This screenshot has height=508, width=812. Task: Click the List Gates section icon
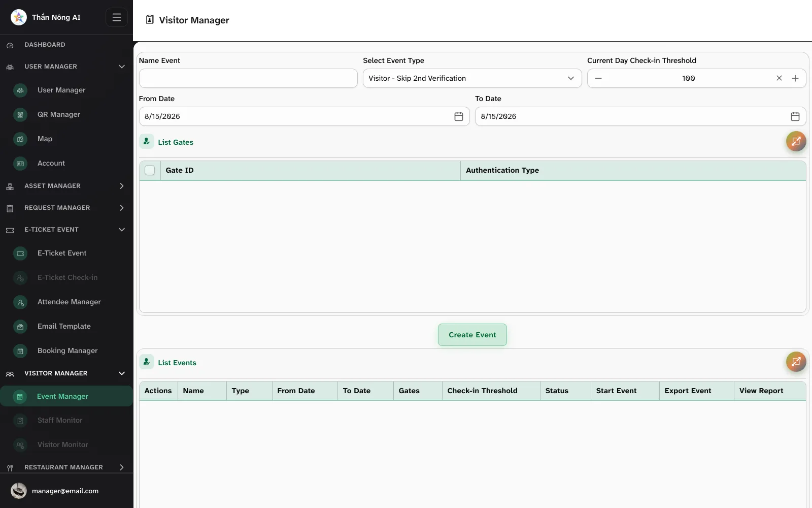pyautogui.click(x=147, y=142)
